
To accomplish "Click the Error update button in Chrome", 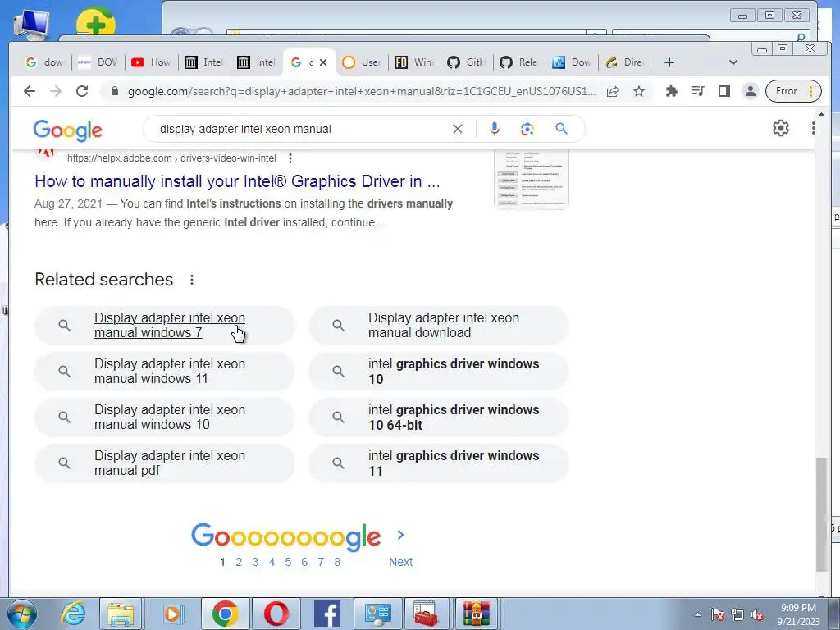I will tap(793, 91).
